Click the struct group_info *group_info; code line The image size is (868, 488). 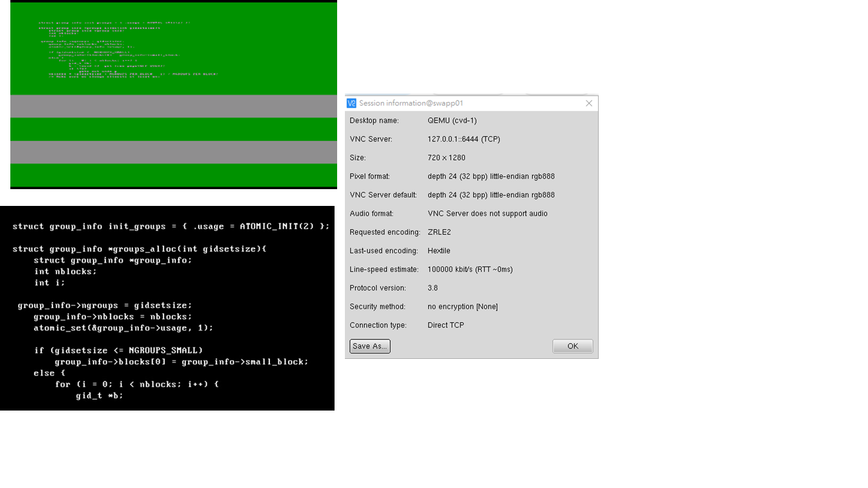113,261
